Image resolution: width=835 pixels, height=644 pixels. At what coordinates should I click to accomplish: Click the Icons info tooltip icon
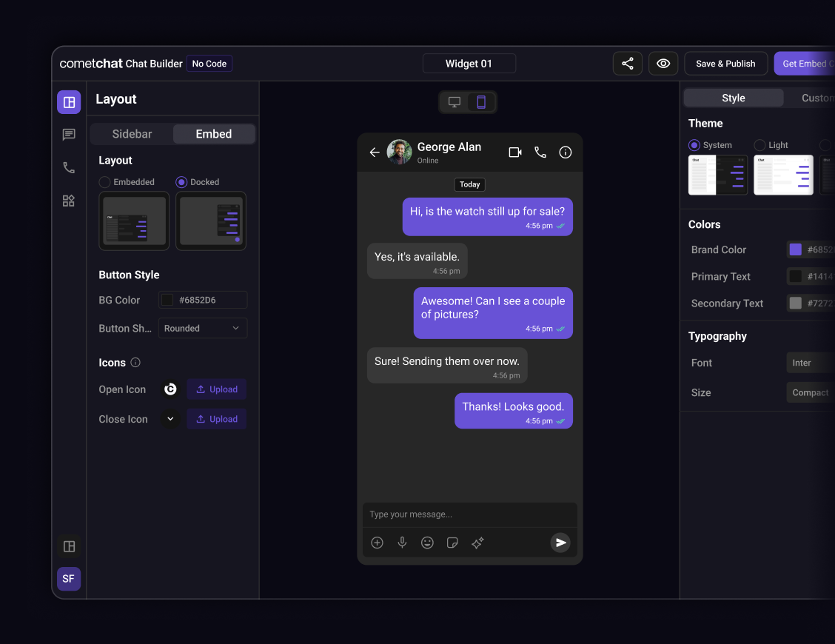tap(135, 363)
